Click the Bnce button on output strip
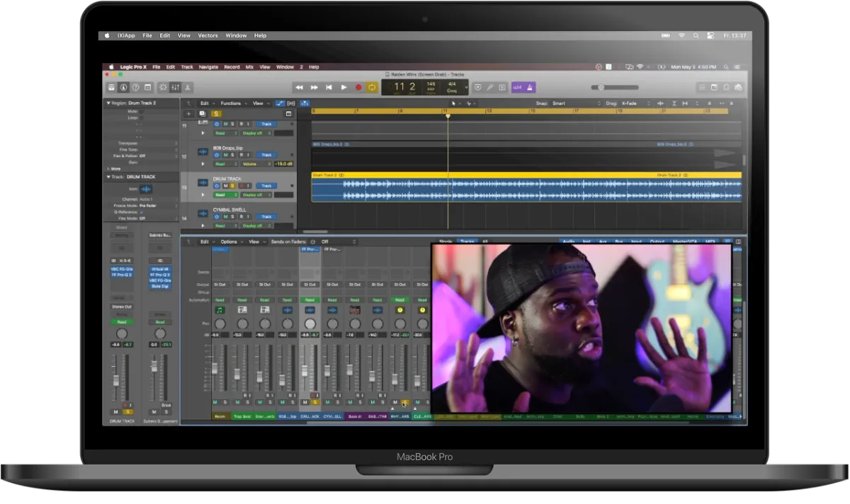The height and width of the screenshot is (504, 850). point(166,405)
